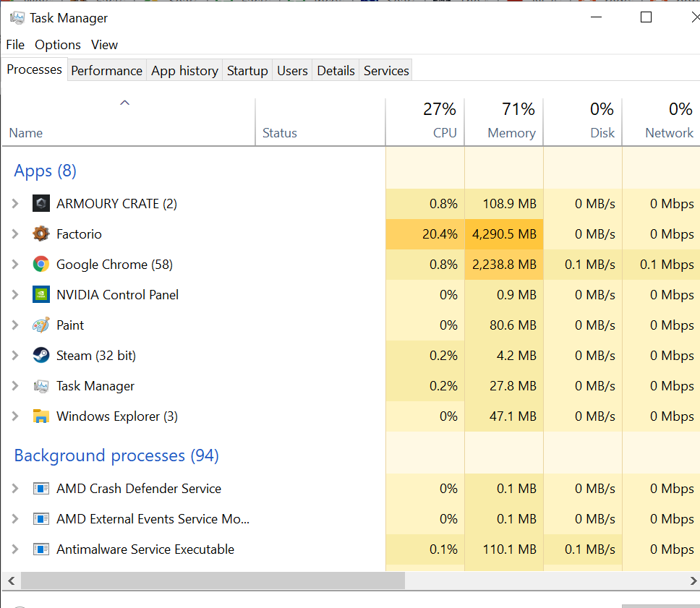Sort by the Network column header
Image resolution: width=700 pixels, height=608 pixels.
click(x=661, y=122)
